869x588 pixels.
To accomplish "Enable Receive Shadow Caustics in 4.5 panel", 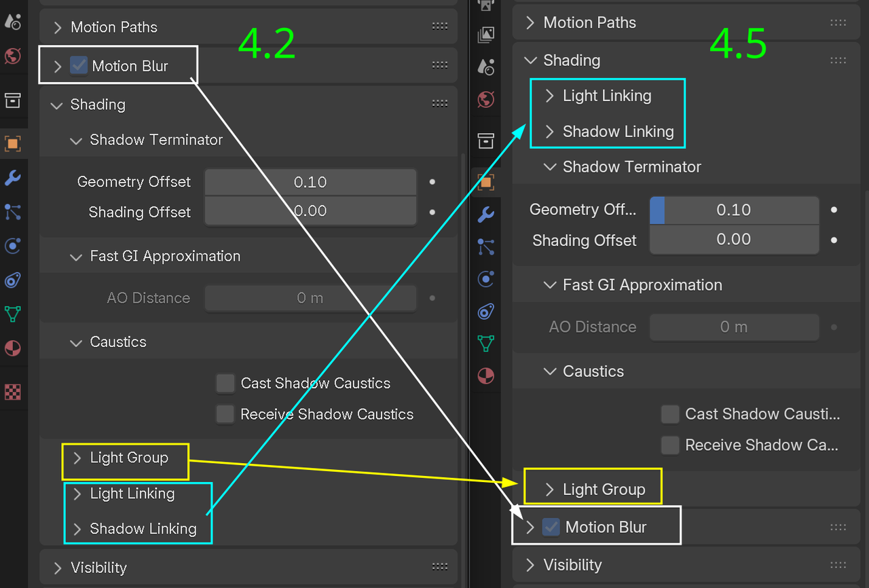I will coord(670,445).
